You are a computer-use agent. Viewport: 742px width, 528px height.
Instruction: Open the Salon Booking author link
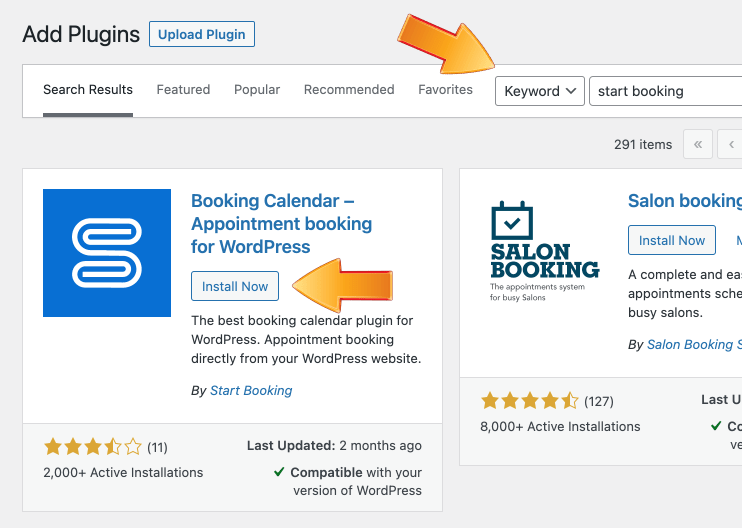(x=694, y=345)
